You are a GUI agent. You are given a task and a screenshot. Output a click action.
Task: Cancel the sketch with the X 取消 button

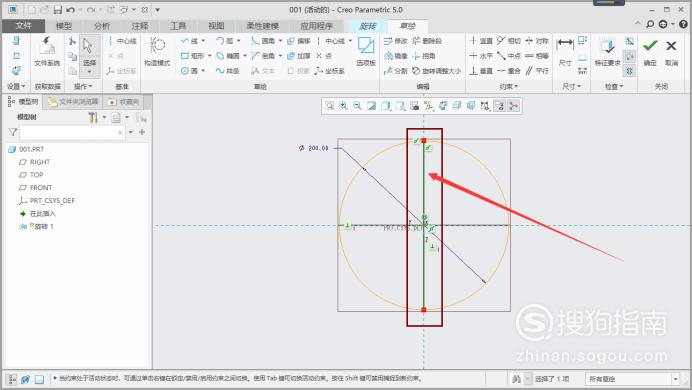tap(671, 52)
